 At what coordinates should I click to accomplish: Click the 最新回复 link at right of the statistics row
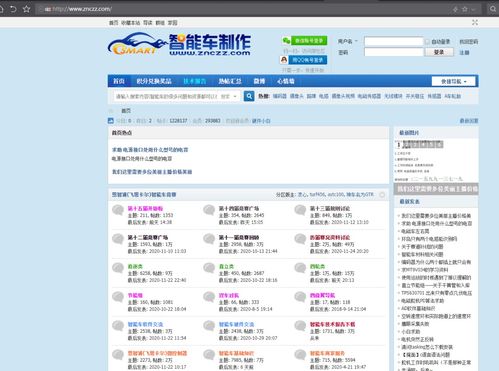469,121
